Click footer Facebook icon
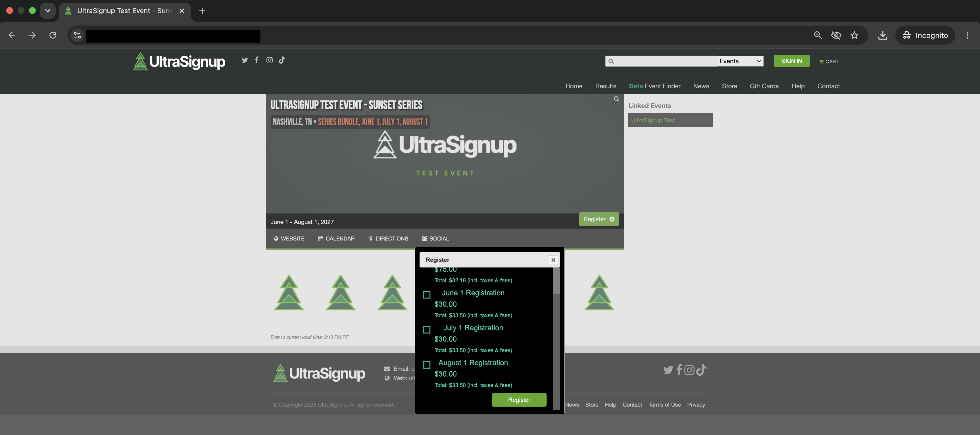 tap(679, 370)
